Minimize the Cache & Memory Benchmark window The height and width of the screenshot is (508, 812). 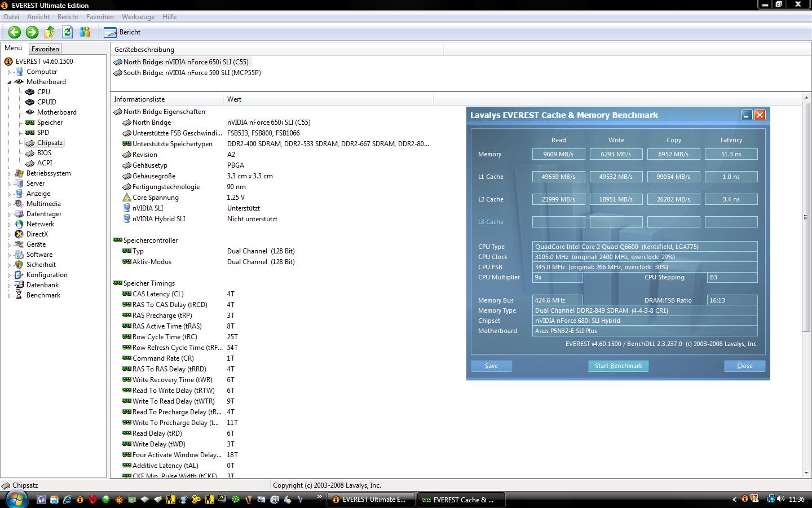(x=747, y=115)
